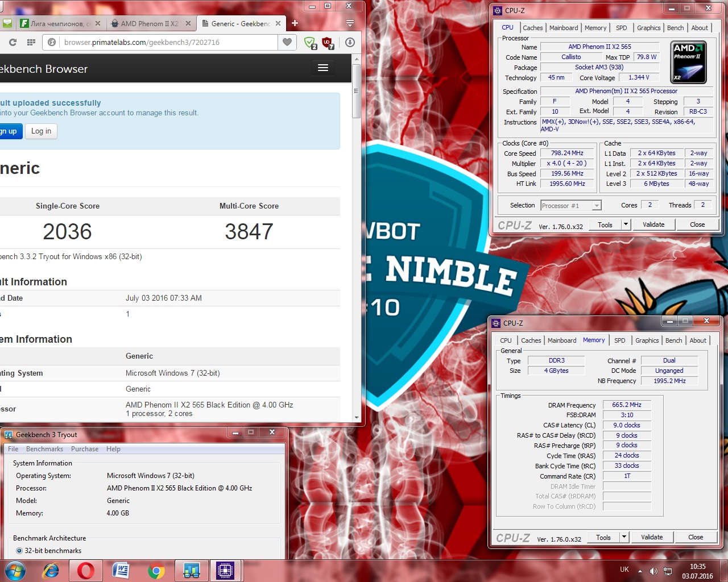
Task: Open Windows Start menu
Action: [15, 571]
